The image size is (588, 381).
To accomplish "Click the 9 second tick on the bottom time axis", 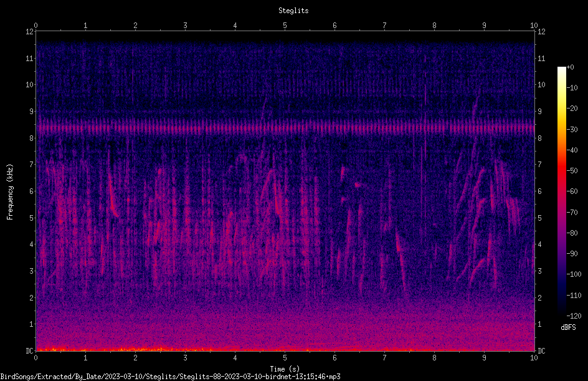I will [484, 358].
